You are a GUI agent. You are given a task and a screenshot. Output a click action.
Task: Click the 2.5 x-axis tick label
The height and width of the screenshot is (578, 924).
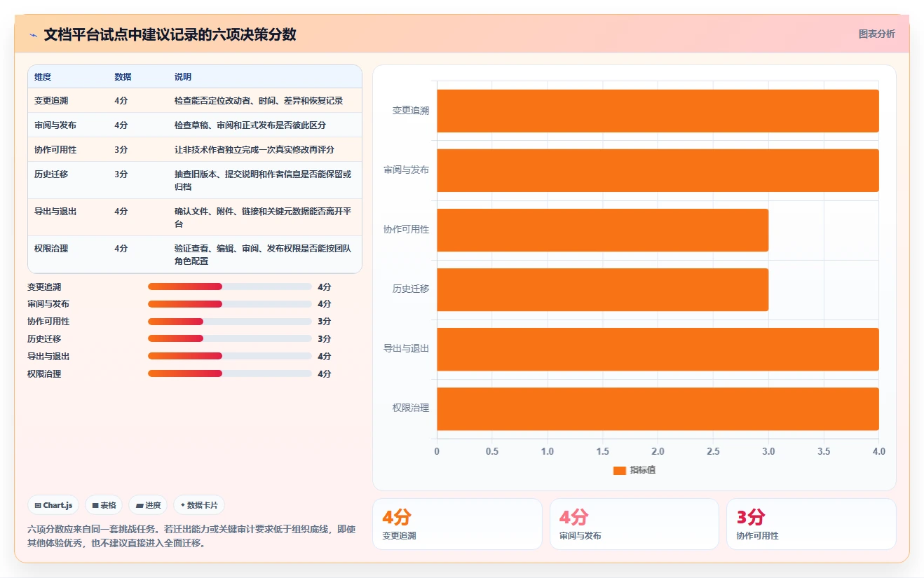point(713,452)
